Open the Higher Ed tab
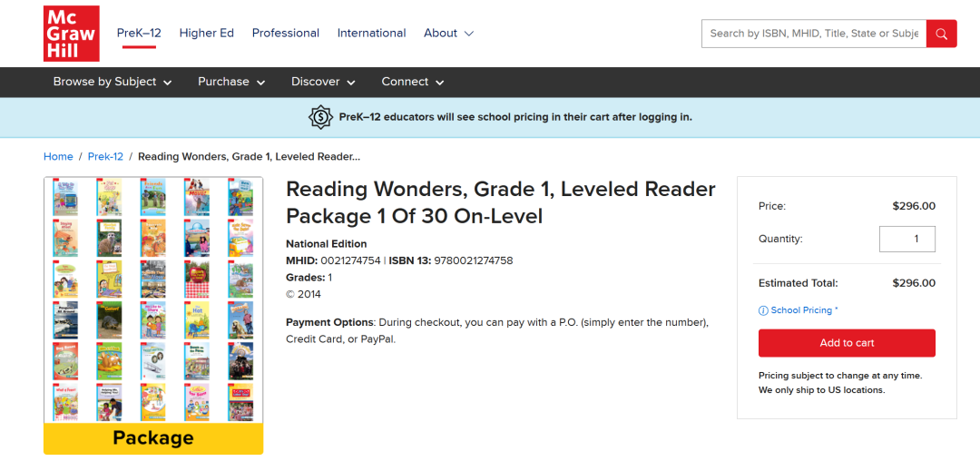Viewport: 980px width, 471px height. (206, 33)
